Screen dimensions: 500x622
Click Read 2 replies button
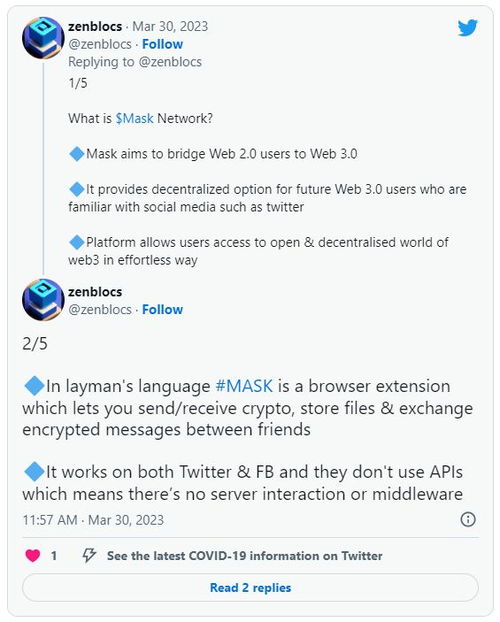click(250, 587)
